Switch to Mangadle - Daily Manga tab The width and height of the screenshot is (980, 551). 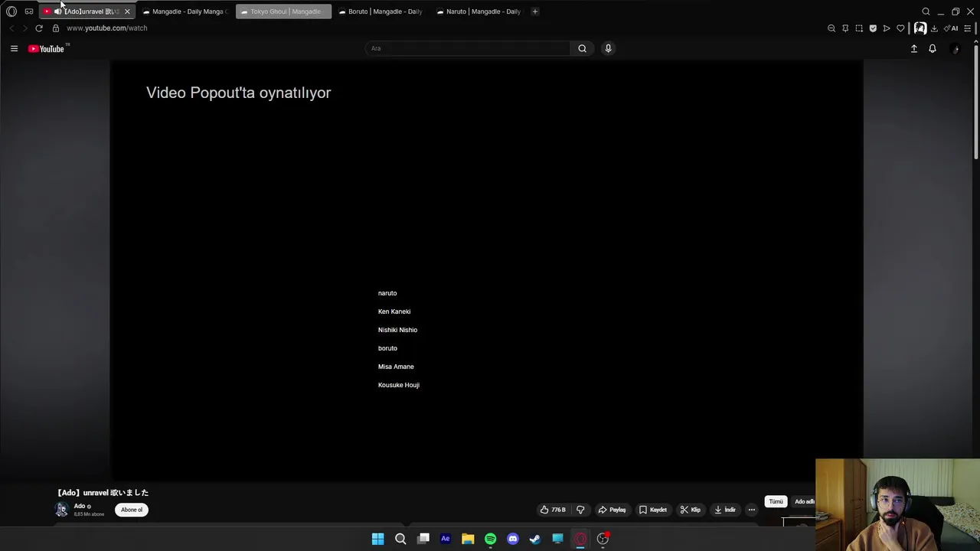tap(185, 11)
